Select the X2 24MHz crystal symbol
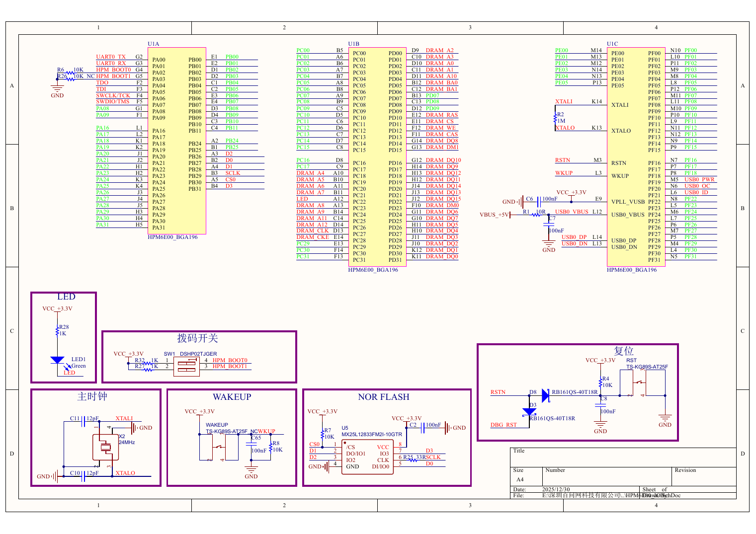Screen dimensions: 756x534 coord(105,447)
